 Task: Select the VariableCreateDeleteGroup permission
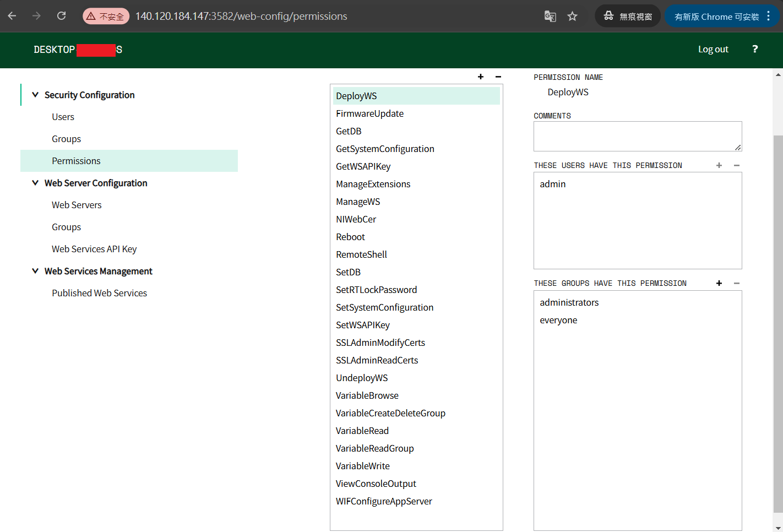click(416, 413)
